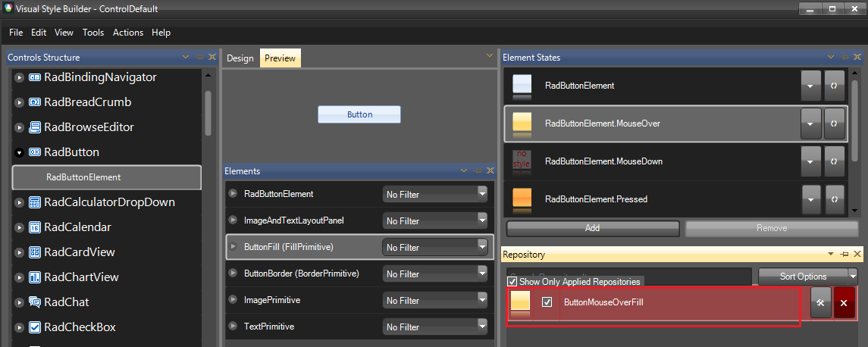Image resolution: width=868 pixels, height=347 pixels.
Task: Open the filter dropdown for ImagePrimitive
Action: (482, 300)
